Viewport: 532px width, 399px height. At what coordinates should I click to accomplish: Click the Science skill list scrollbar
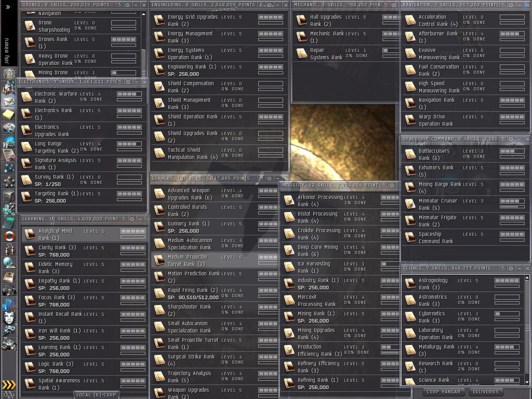(x=527, y=327)
